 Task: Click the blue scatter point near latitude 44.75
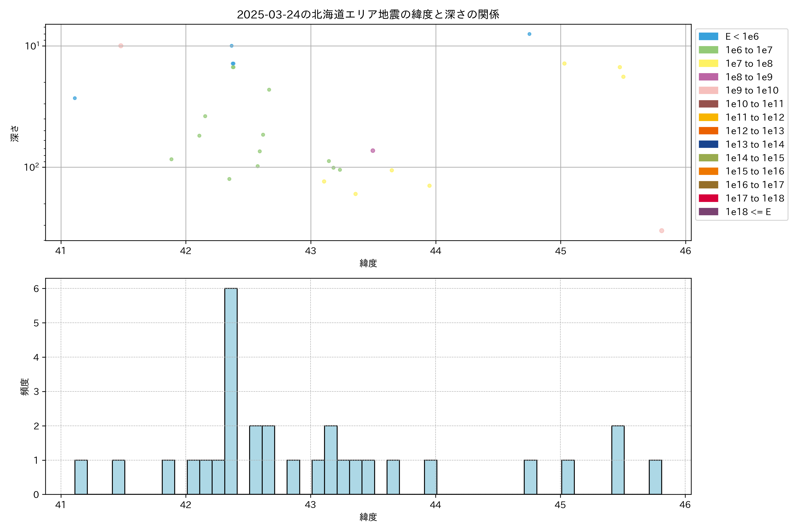pos(529,34)
